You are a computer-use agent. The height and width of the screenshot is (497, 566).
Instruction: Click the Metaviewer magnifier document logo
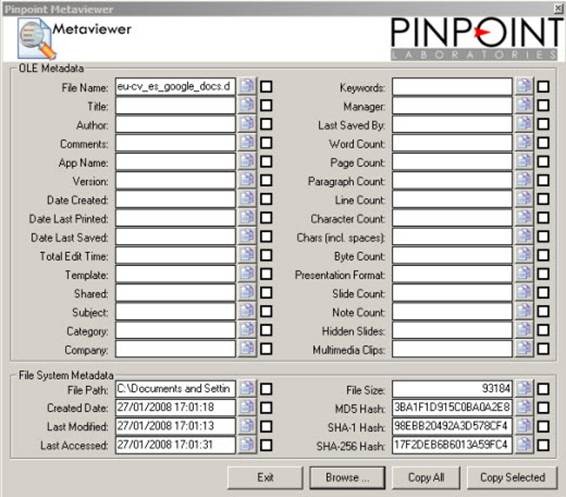37,39
